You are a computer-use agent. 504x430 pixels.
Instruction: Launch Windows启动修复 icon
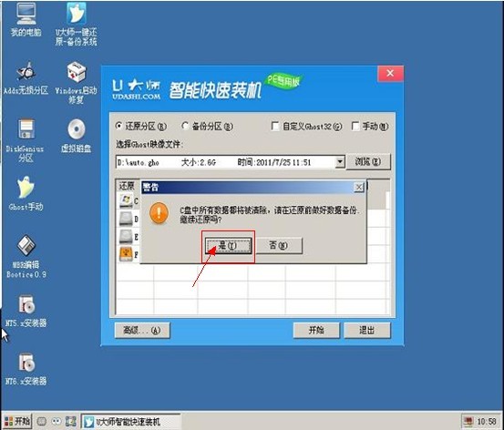pyautogui.click(x=76, y=82)
